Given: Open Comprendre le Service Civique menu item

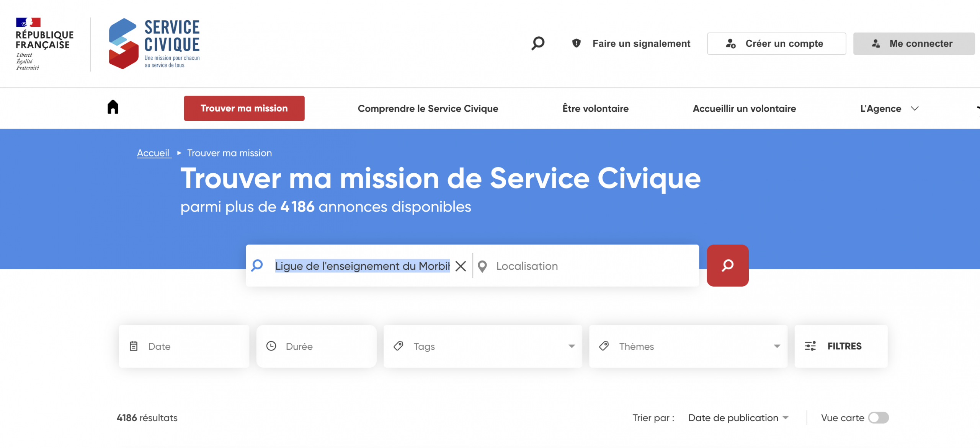Looking at the screenshot, I should (428, 109).
